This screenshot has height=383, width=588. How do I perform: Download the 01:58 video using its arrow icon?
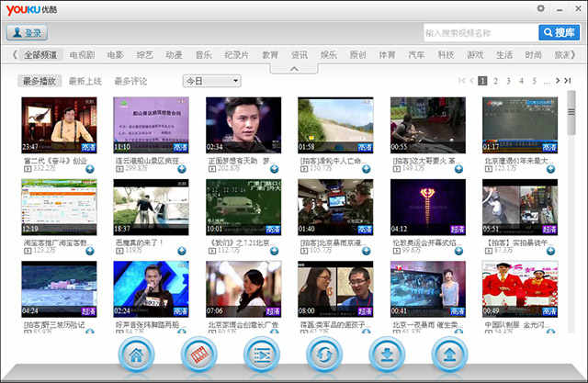(x=367, y=169)
